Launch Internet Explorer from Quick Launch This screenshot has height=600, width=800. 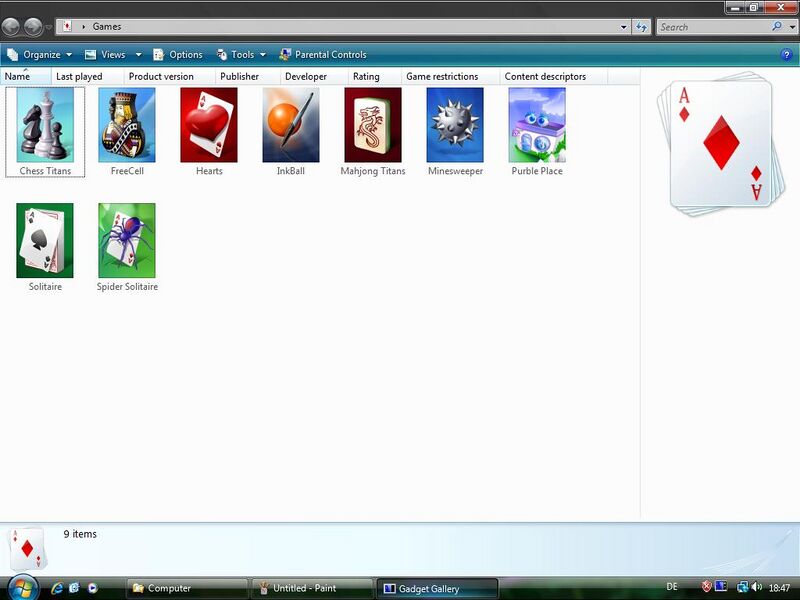click(x=57, y=588)
